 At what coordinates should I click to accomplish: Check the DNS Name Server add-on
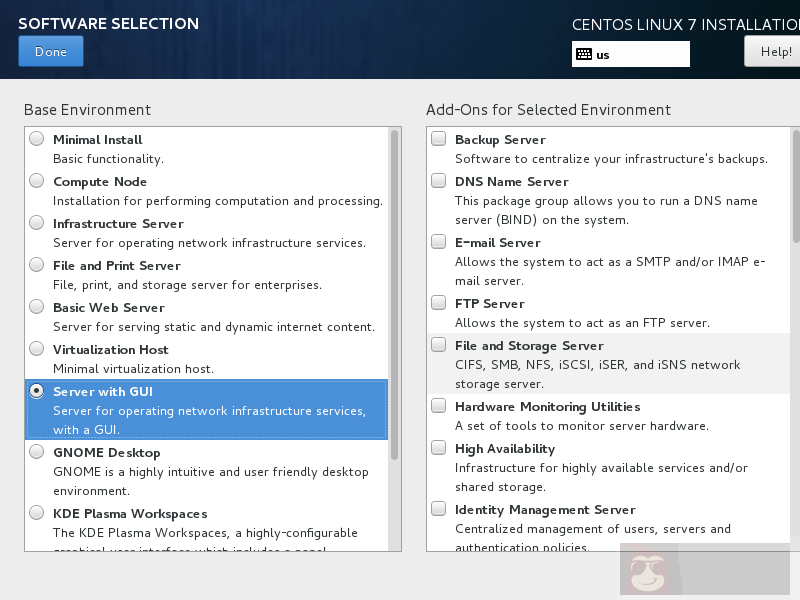click(438, 181)
